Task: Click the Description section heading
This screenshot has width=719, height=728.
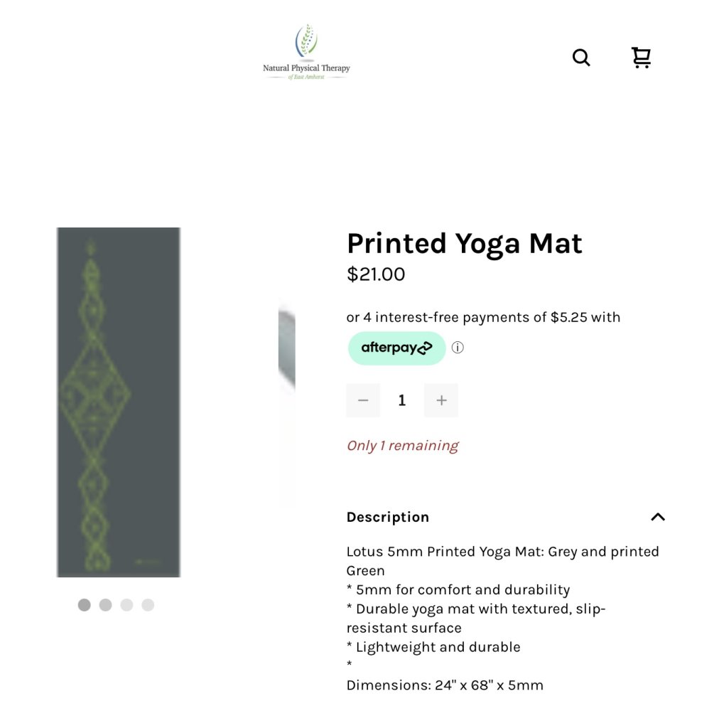Action: click(x=388, y=517)
